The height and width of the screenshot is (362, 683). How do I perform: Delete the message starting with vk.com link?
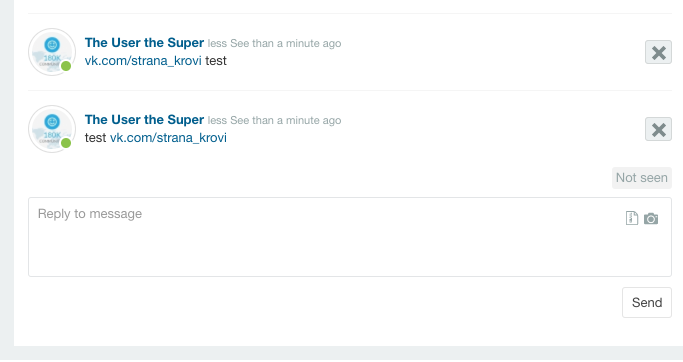658,52
